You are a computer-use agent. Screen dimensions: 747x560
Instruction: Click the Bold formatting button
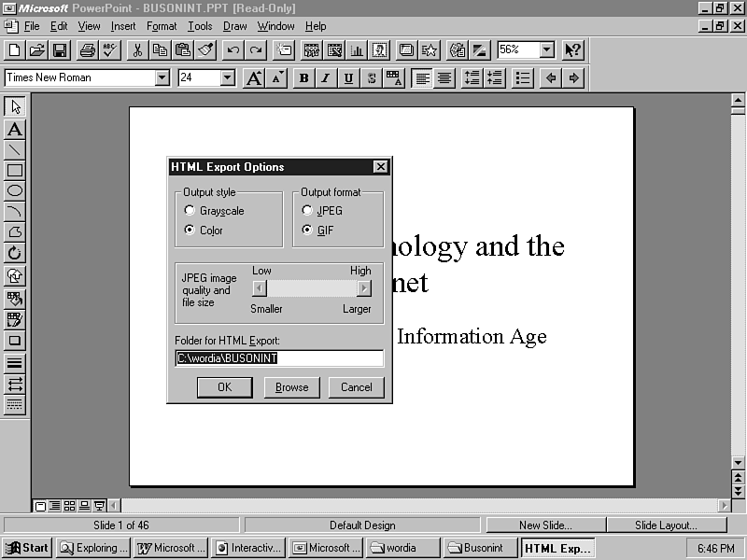[x=303, y=78]
